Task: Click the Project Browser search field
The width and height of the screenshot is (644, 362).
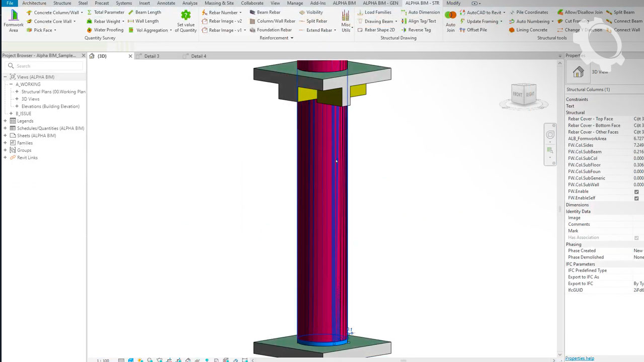Action: 48,66
